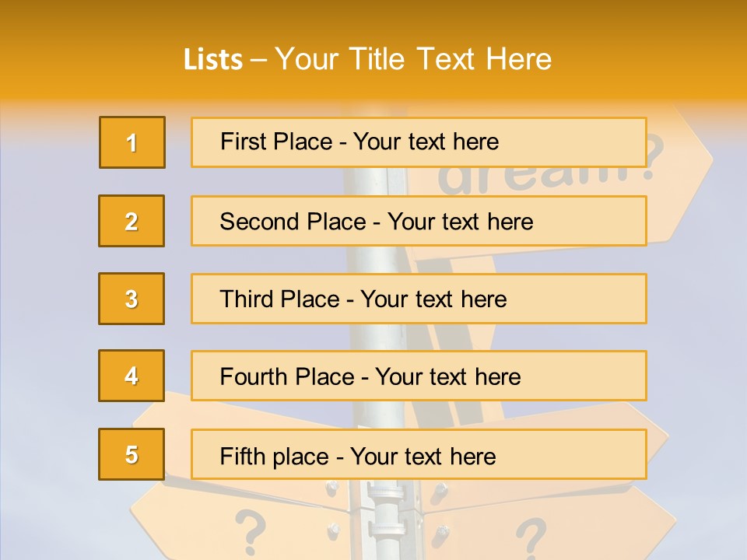Click the 'Fourth Place' text box
Screen dimensions: 747x560
(x=419, y=376)
